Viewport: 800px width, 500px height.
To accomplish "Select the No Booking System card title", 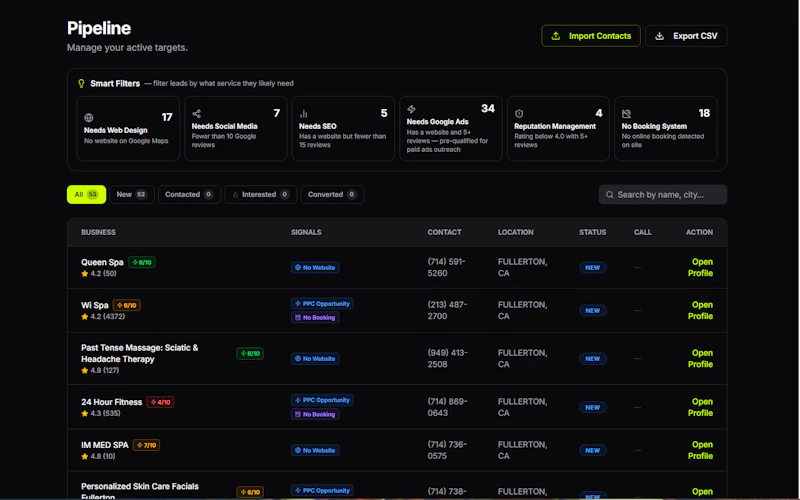I will pyautogui.click(x=654, y=126).
